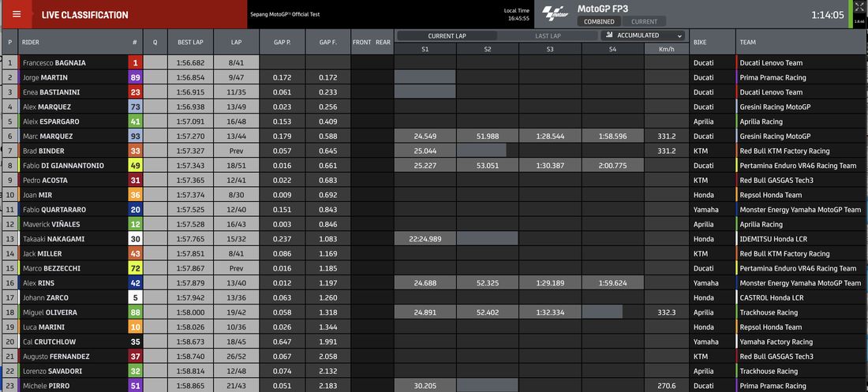Click the Gap F. column header
The height and width of the screenshot is (392, 868).
[328, 42]
